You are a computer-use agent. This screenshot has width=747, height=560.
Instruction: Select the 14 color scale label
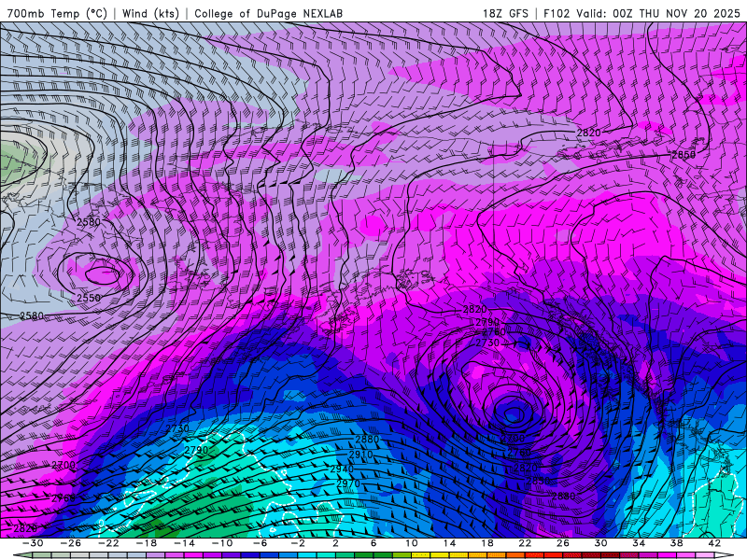tap(450, 543)
